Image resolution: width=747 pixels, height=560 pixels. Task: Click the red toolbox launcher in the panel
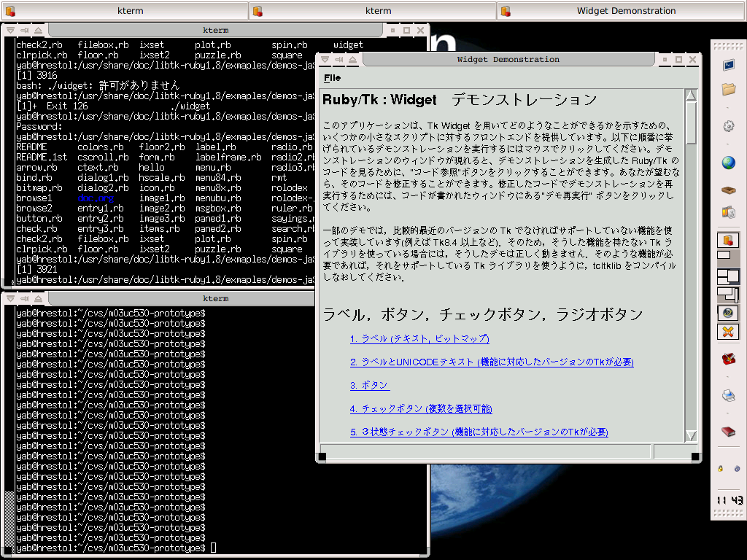729,359
